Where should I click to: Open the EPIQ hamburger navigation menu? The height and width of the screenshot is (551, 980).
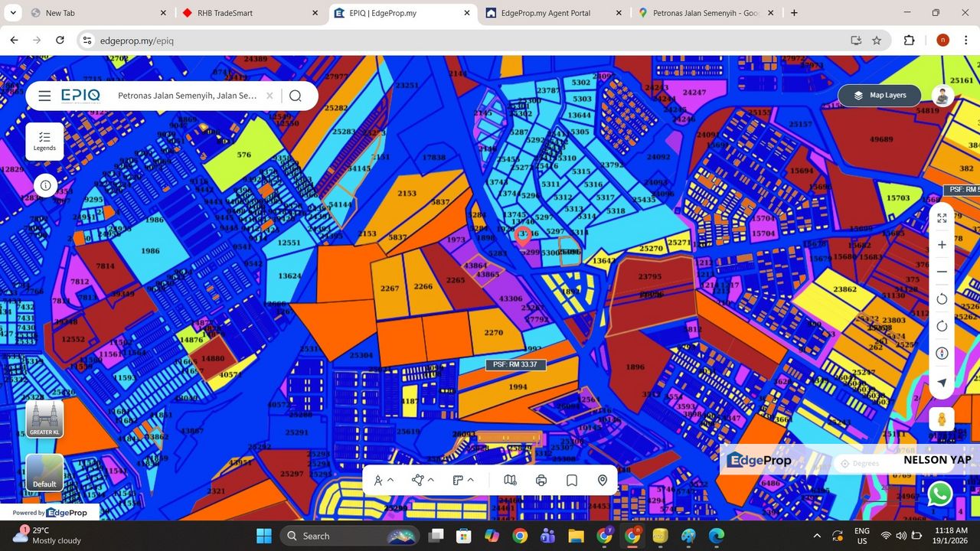click(x=44, y=95)
